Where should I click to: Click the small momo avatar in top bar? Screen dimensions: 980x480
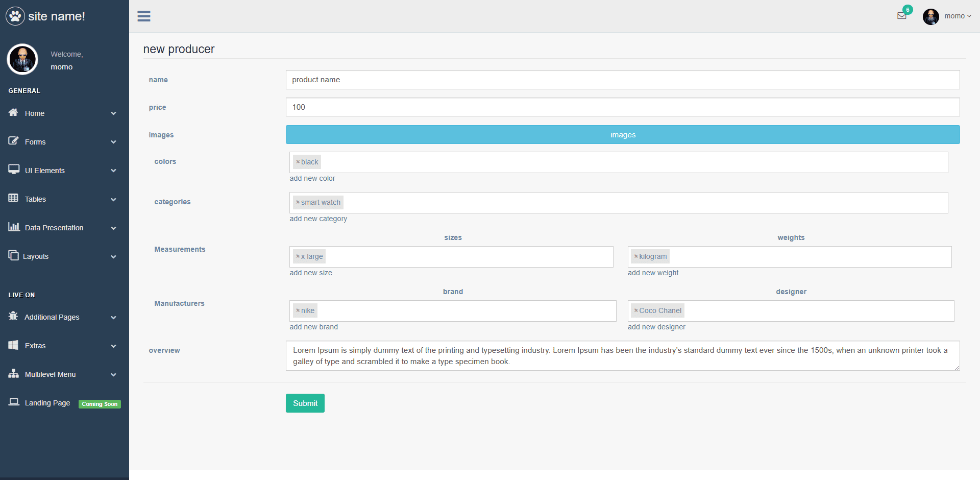931,16
